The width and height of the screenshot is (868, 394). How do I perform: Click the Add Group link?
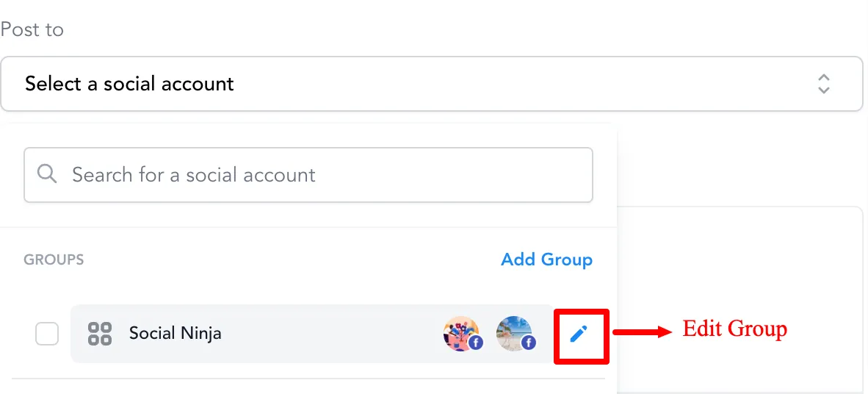(546, 259)
